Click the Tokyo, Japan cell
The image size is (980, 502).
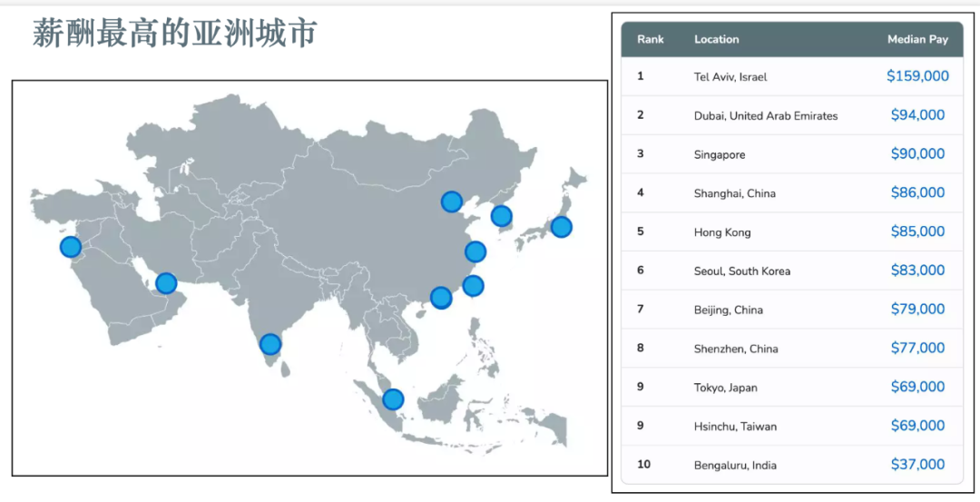tap(725, 388)
